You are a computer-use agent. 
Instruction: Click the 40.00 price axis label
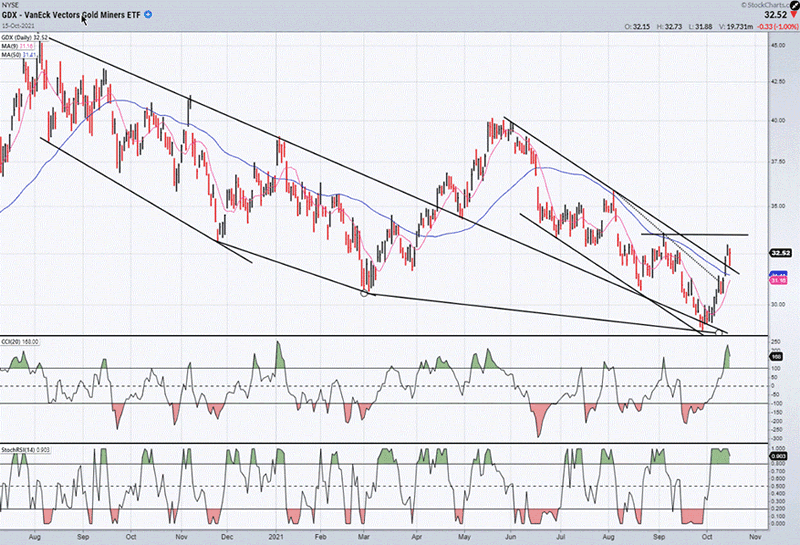point(778,121)
